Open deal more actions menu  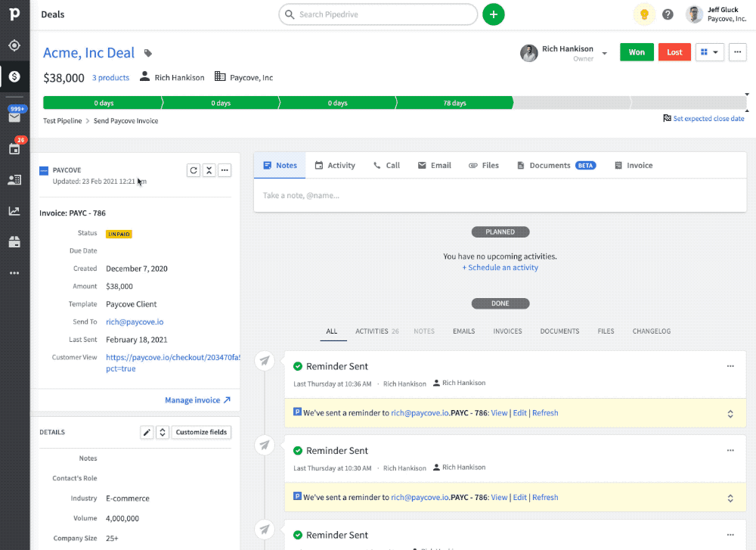[738, 52]
